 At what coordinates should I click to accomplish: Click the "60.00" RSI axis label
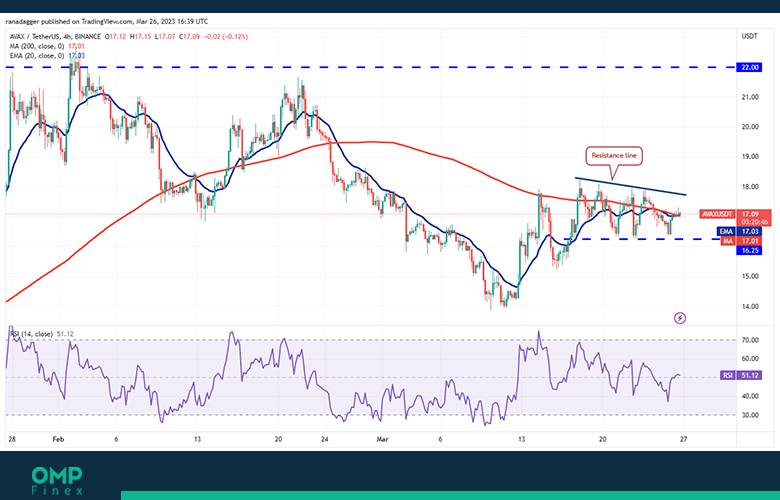click(750, 359)
